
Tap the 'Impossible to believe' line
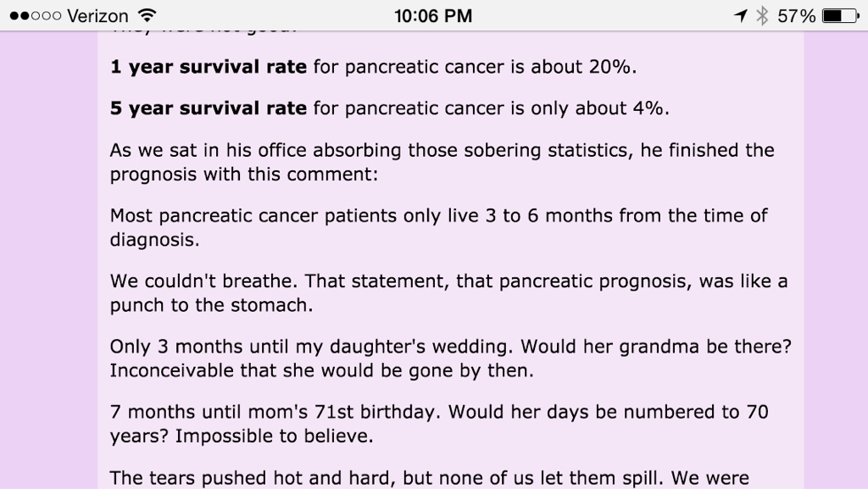tap(242, 436)
